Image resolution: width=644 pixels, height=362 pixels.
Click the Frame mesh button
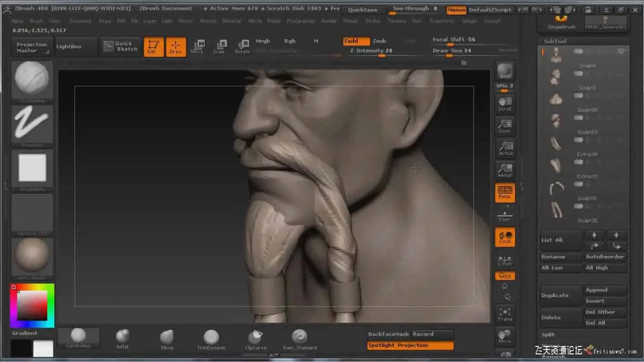pyautogui.click(x=505, y=314)
